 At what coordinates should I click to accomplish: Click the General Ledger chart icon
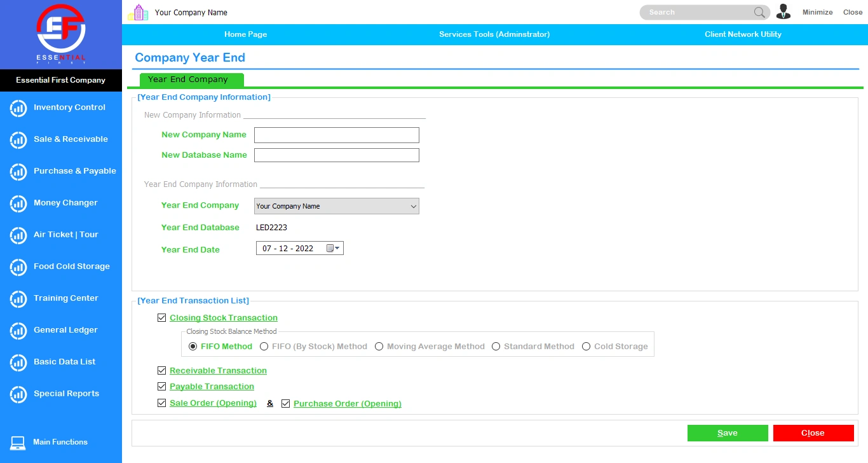18,331
